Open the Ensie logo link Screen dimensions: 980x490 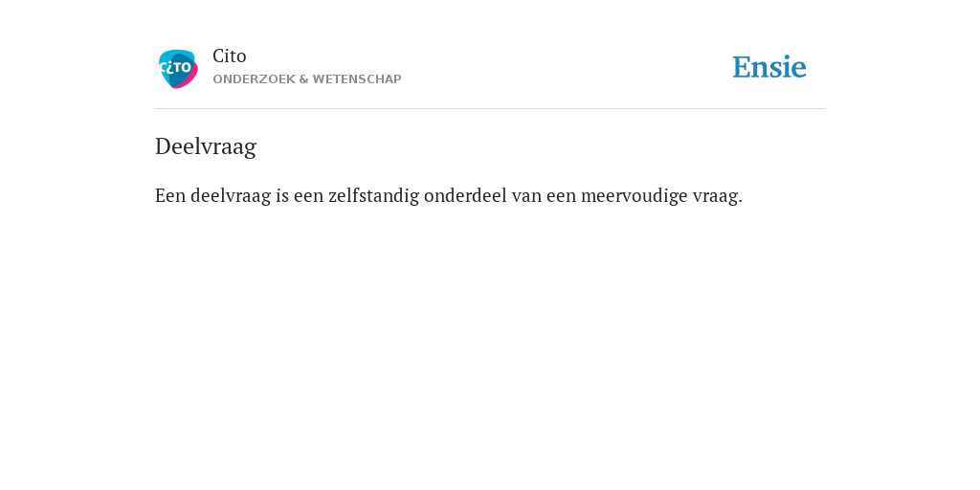tap(769, 68)
